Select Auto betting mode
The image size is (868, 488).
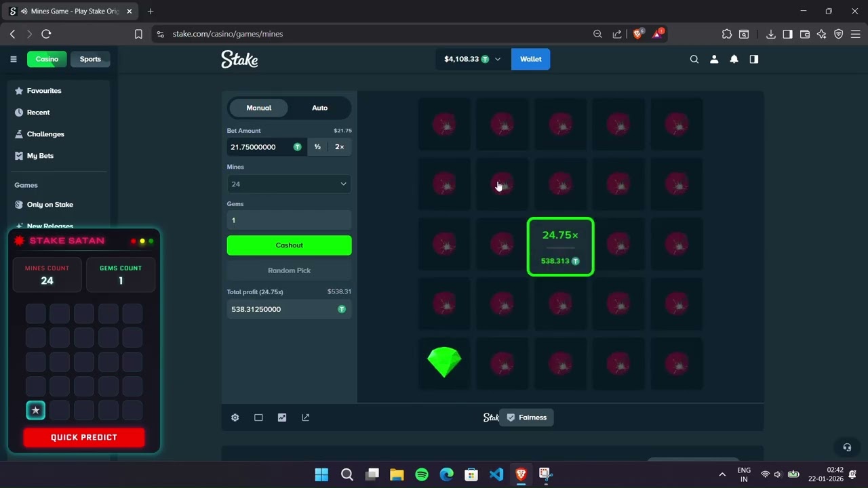319,108
